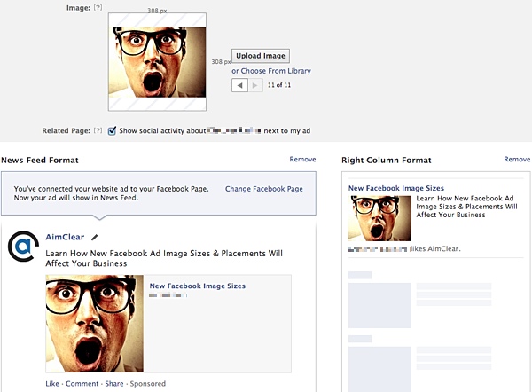Click Like under the News Feed ad
The width and height of the screenshot is (532, 392).
point(52,383)
